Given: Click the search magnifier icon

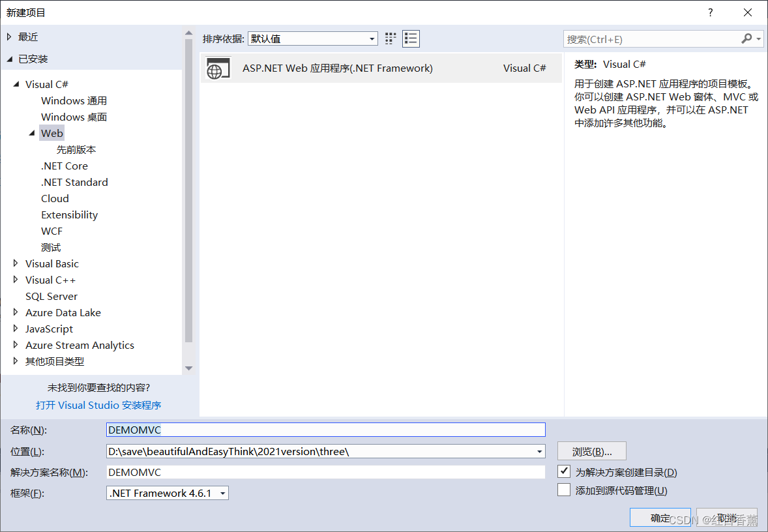Looking at the screenshot, I should pyautogui.click(x=746, y=38).
